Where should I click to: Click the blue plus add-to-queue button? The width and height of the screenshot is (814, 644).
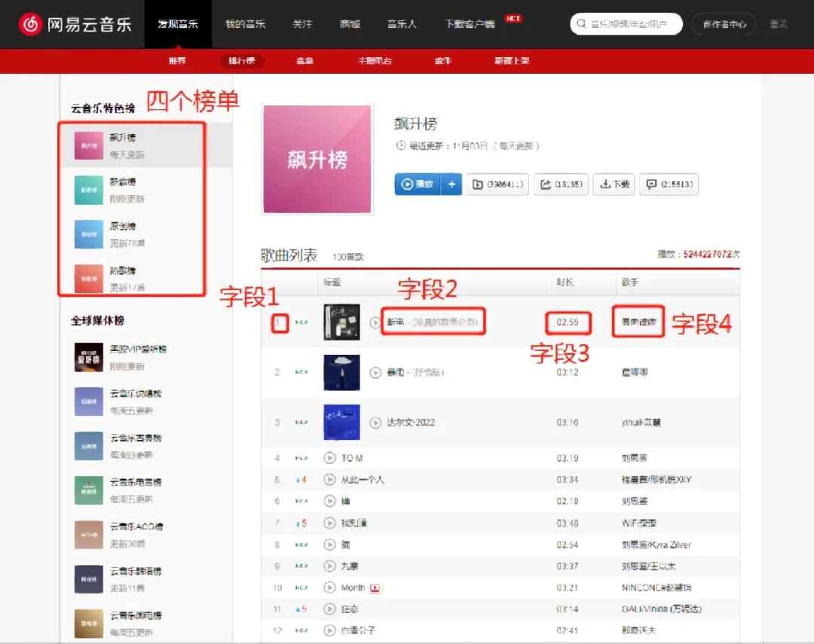pyautogui.click(x=451, y=185)
